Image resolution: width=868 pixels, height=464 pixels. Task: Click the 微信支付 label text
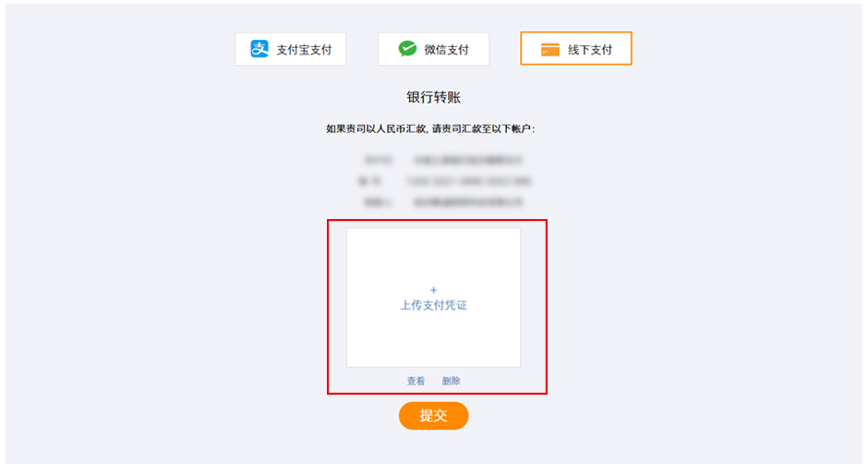(447, 50)
